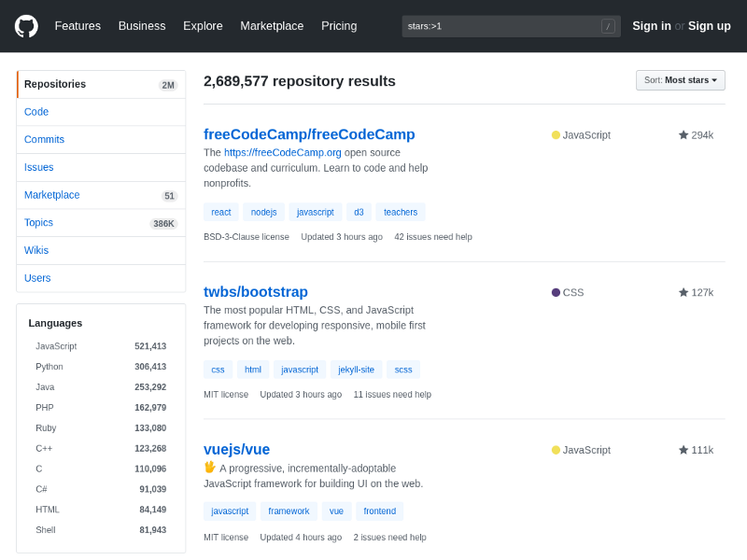Click the star icon beside 127k

[x=684, y=292]
